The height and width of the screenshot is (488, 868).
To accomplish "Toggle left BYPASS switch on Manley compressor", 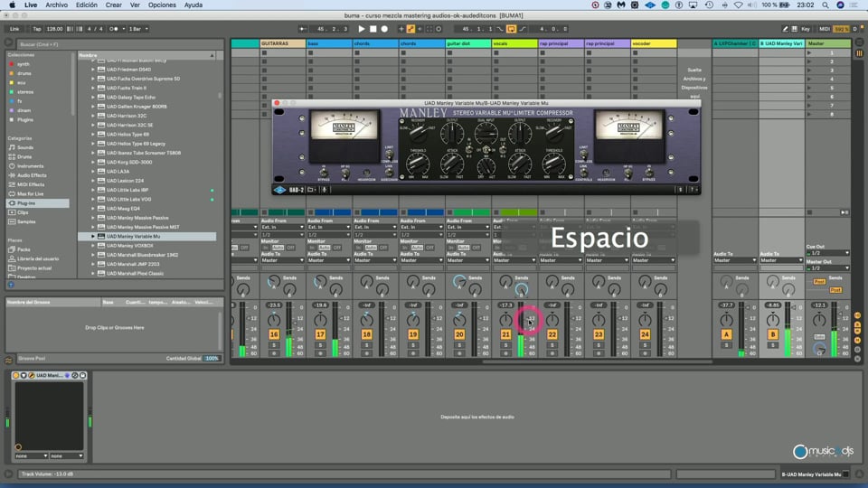I will coord(324,174).
